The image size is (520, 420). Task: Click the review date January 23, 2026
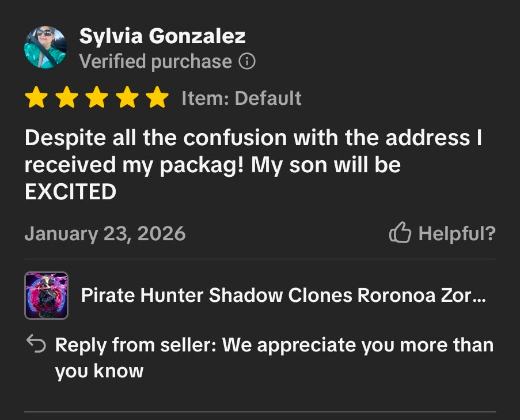[x=105, y=233]
